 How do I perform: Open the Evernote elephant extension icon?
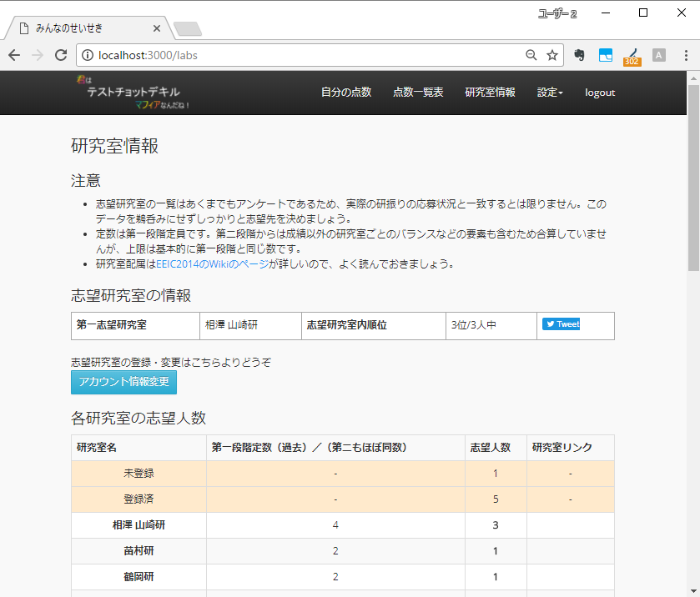tap(579, 55)
